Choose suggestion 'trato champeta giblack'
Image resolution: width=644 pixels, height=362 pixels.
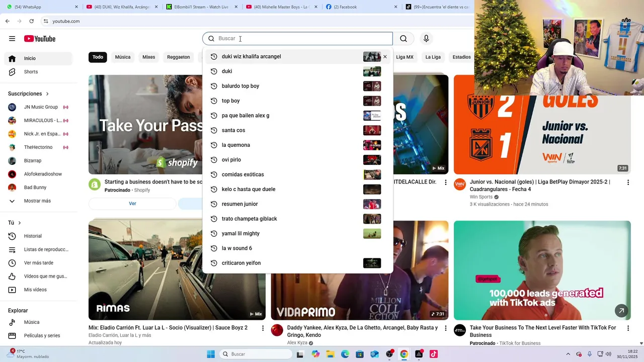point(297,219)
